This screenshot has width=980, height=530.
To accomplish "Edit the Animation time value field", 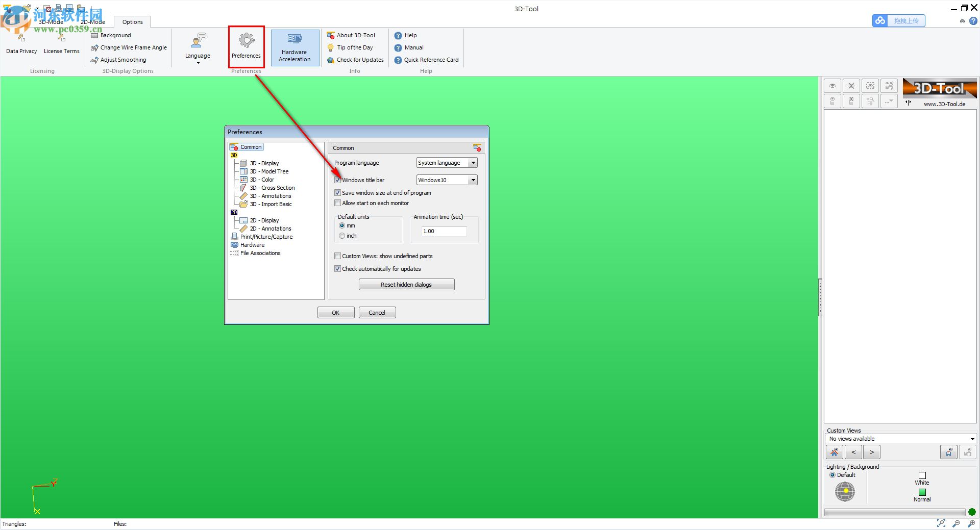I will [x=443, y=231].
